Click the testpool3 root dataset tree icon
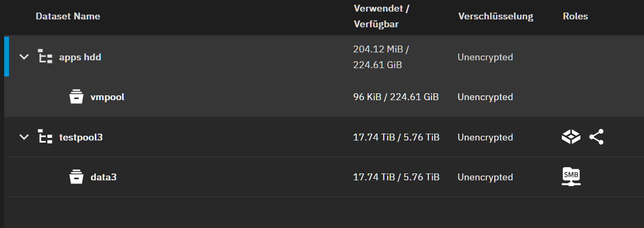This screenshot has height=228, width=644. (46, 137)
